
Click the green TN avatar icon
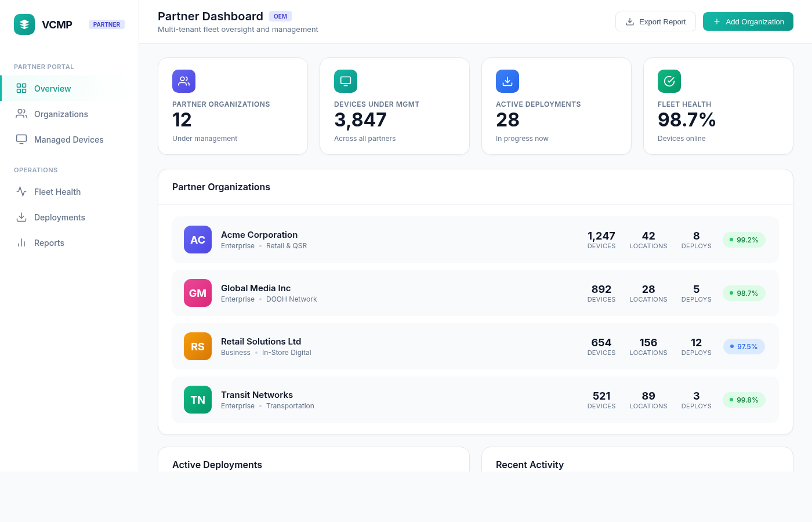[198, 400]
